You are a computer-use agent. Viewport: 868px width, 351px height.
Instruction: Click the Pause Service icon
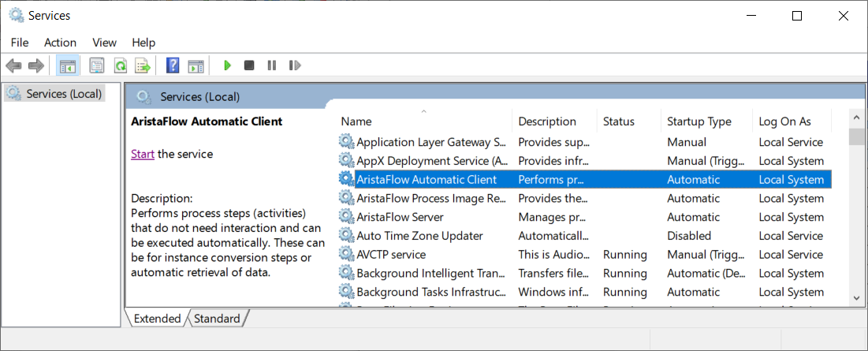click(271, 66)
